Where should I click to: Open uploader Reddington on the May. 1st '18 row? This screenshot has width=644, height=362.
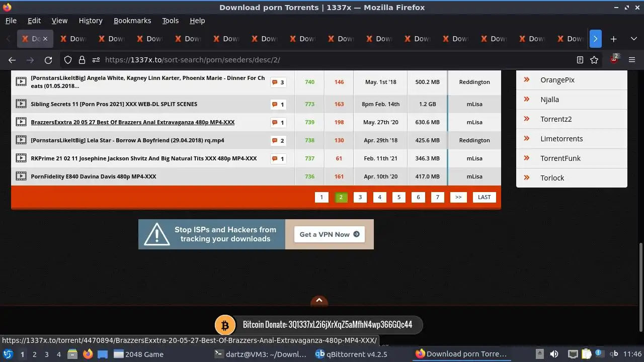click(x=474, y=82)
